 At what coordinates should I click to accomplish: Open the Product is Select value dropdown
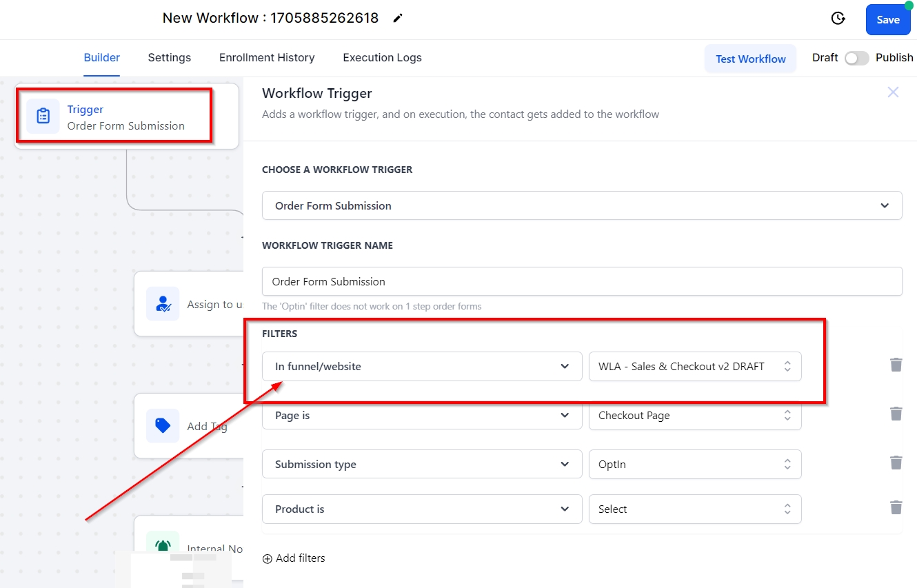(694, 509)
